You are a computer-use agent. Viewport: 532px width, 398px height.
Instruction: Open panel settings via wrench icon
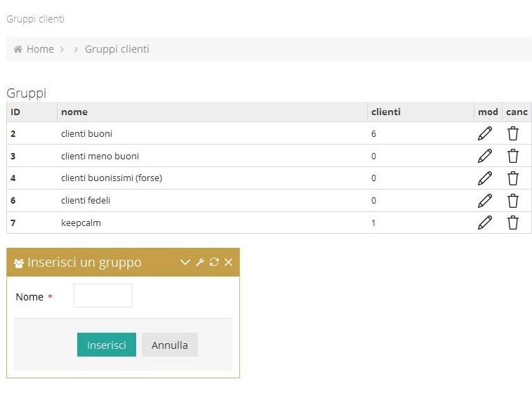[x=200, y=262]
